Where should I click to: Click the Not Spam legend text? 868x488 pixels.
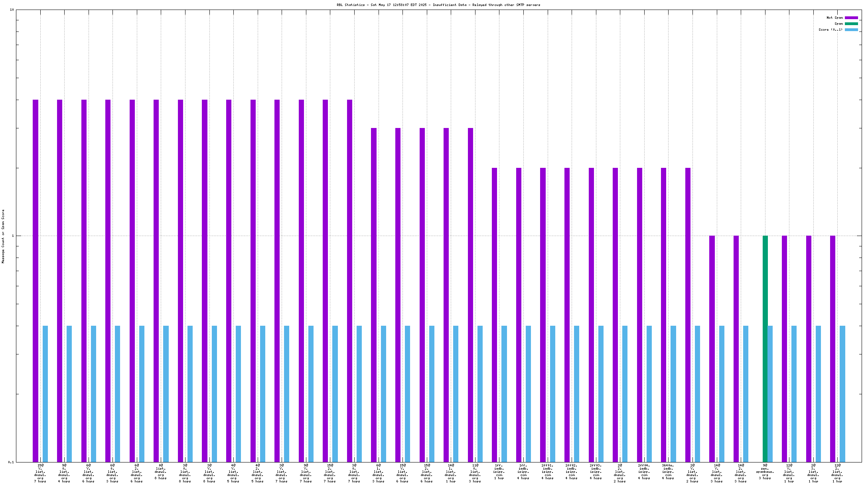pos(834,18)
